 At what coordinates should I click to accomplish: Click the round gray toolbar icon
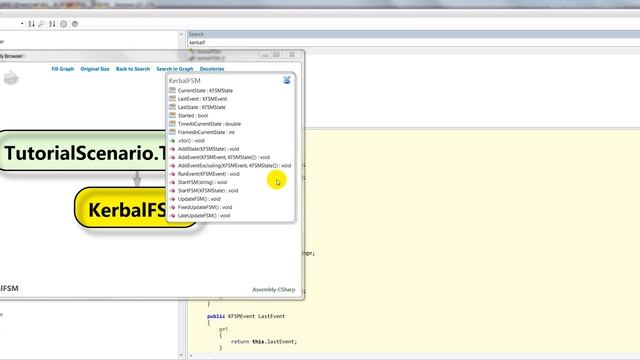coord(75,24)
